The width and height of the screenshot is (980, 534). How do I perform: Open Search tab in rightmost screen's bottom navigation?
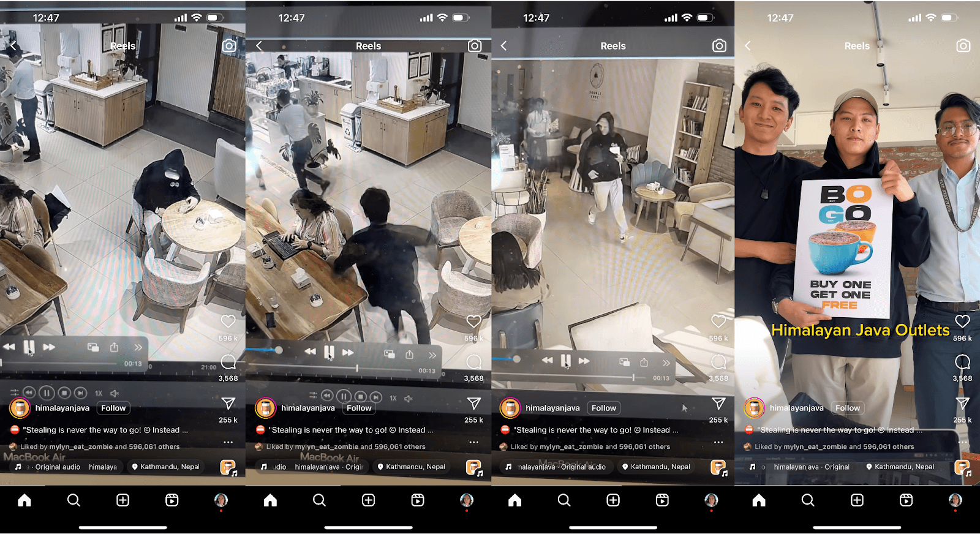[x=808, y=500]
